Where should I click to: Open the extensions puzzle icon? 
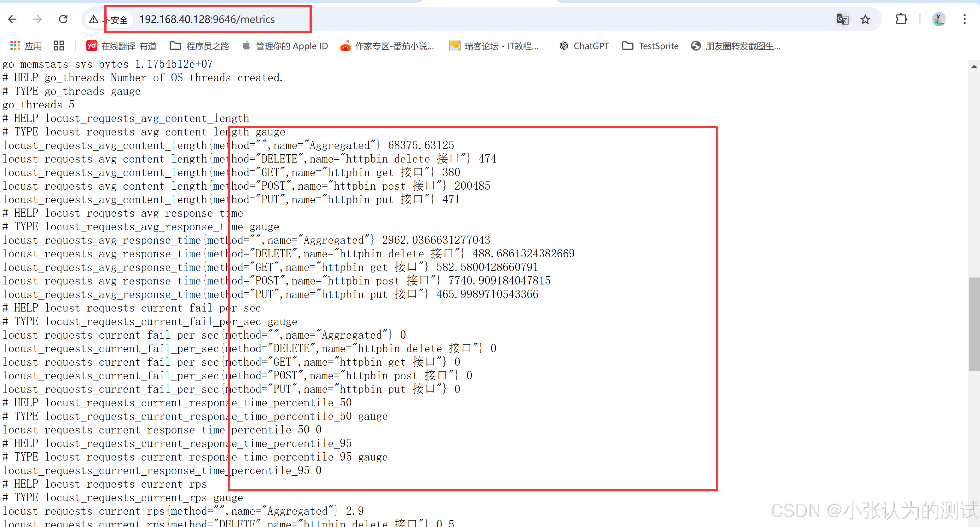[901, 20]
